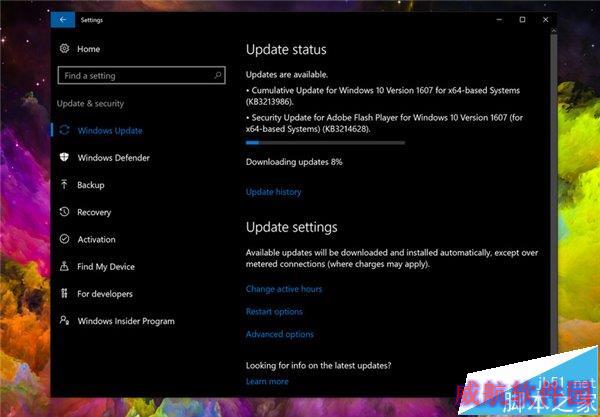
Task: Focus the Find a setting field
Action: coord(141,75)
